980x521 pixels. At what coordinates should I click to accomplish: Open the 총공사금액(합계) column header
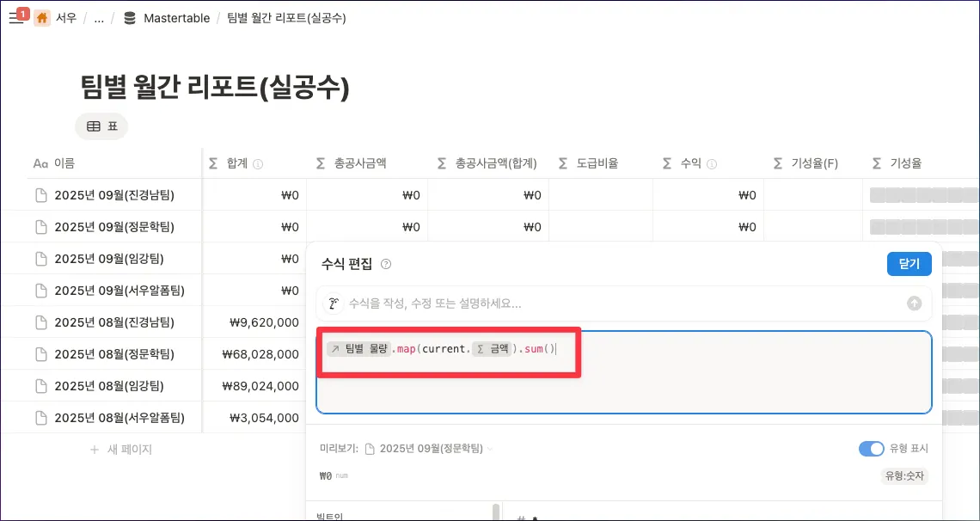(487, 163)
